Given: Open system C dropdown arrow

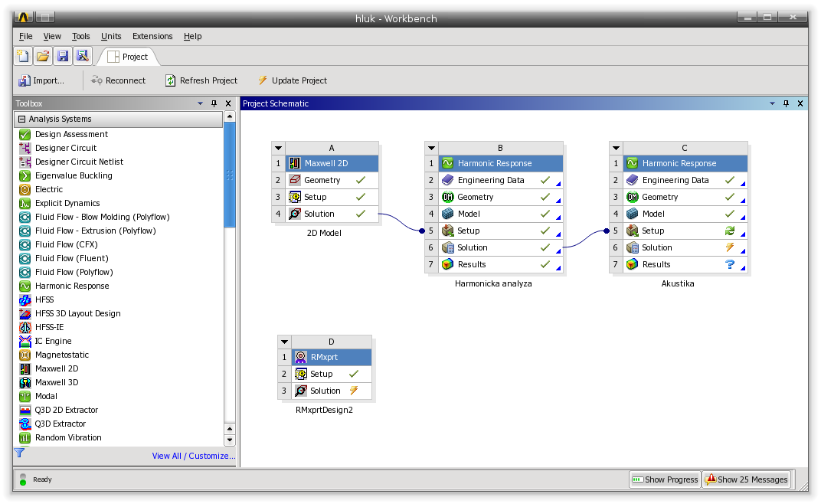Looking at the screenshot, I should pos(617,149).
